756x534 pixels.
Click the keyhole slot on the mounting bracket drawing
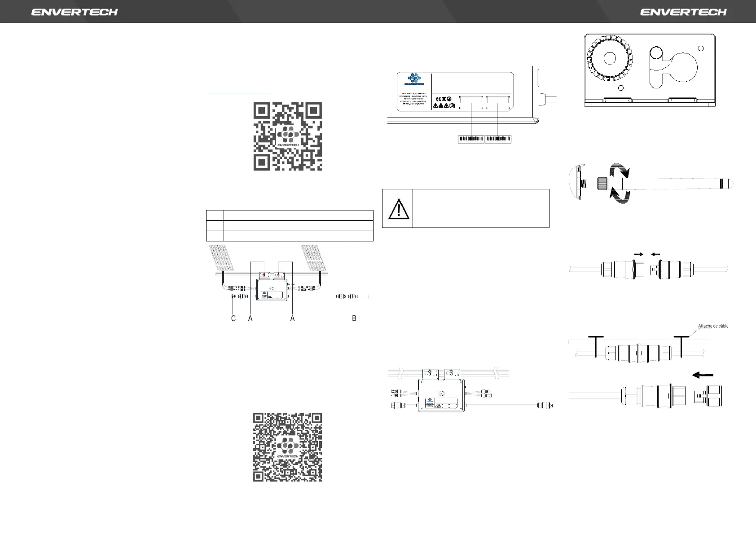673,68
